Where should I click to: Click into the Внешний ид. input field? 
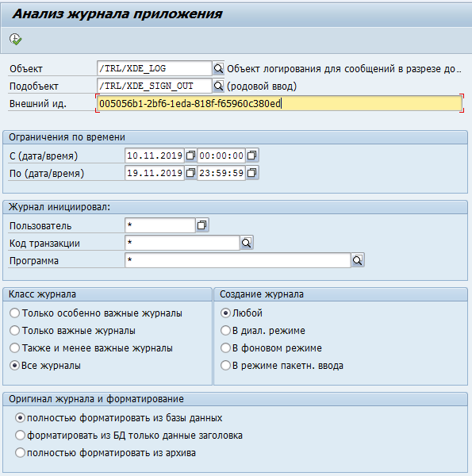[279, 103]
